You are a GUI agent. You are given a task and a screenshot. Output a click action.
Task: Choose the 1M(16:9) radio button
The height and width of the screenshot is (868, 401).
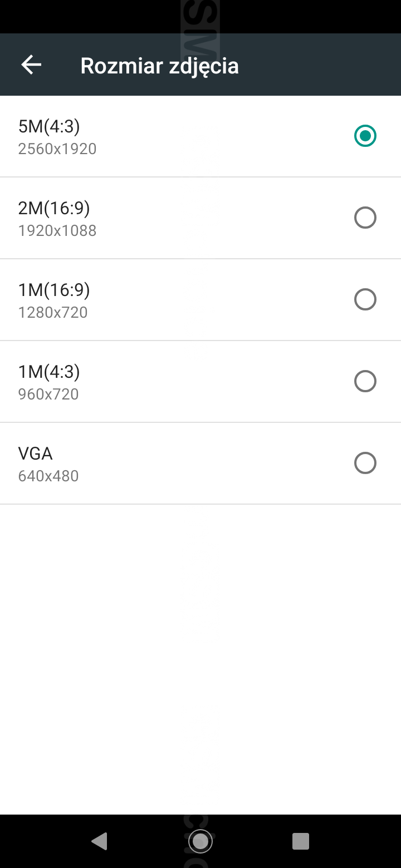coord(365,299)
